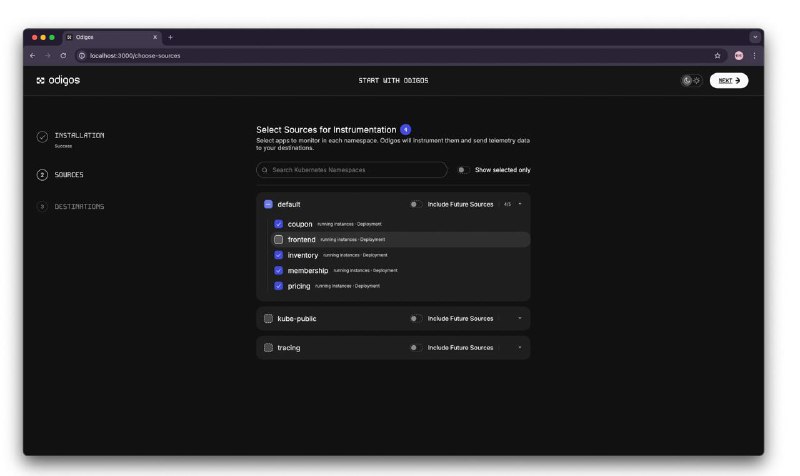Select the tracing namespace checkbox
The height and width of the screenshot is (476, 800).
268,347
